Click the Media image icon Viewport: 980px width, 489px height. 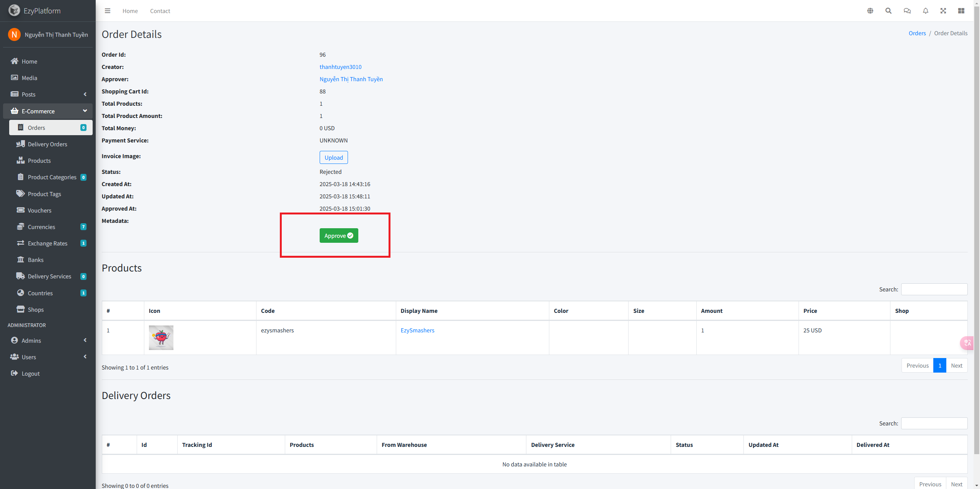tap(15, 78)
